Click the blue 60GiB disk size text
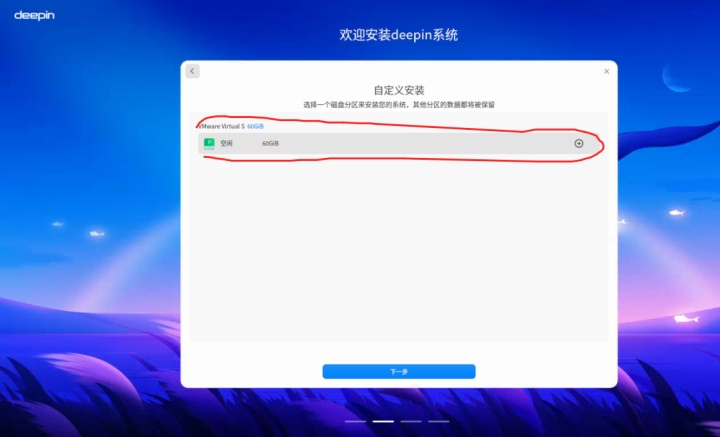This screenshot has height=437, width=720. pyautogui.click(x=255, y=126)
